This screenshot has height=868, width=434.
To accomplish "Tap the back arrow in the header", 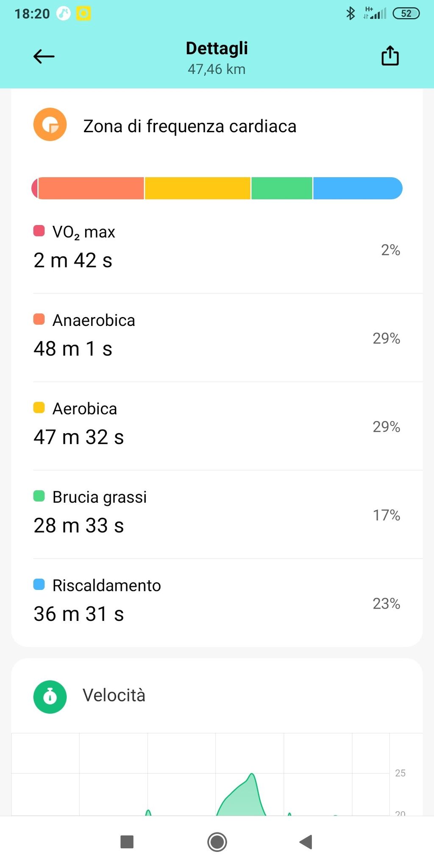I will click(44, 56).
